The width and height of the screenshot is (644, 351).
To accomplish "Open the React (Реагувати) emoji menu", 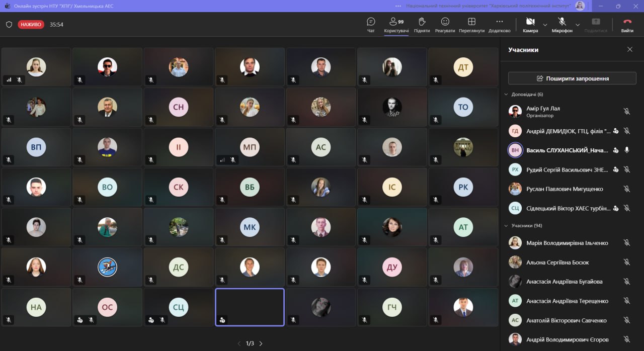I will [x=445, y=24].
